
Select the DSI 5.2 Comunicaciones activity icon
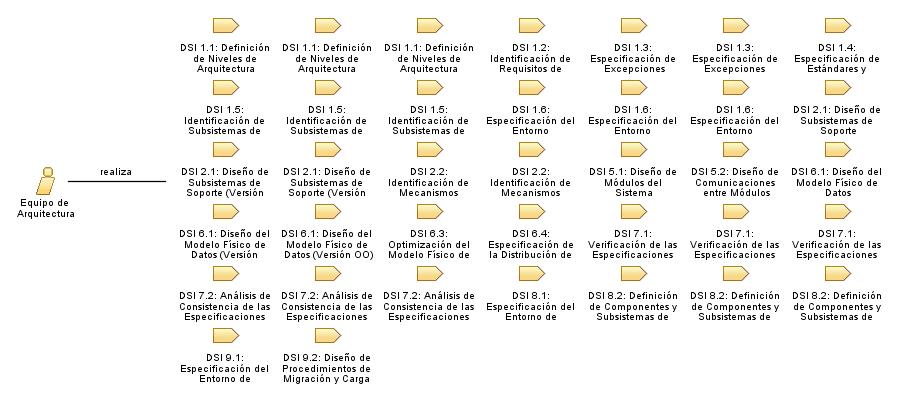point(735,150)
